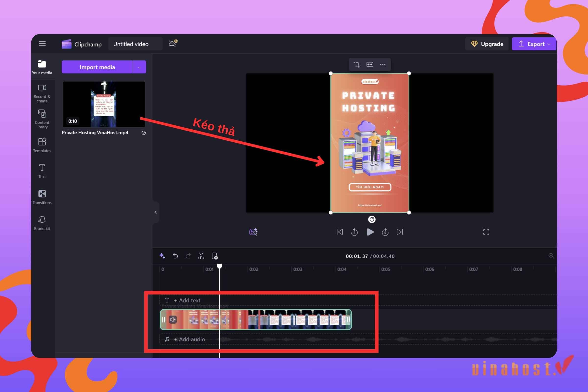Zoom out the timeline
The image size is (588, 392).
(x=551, y=256)
